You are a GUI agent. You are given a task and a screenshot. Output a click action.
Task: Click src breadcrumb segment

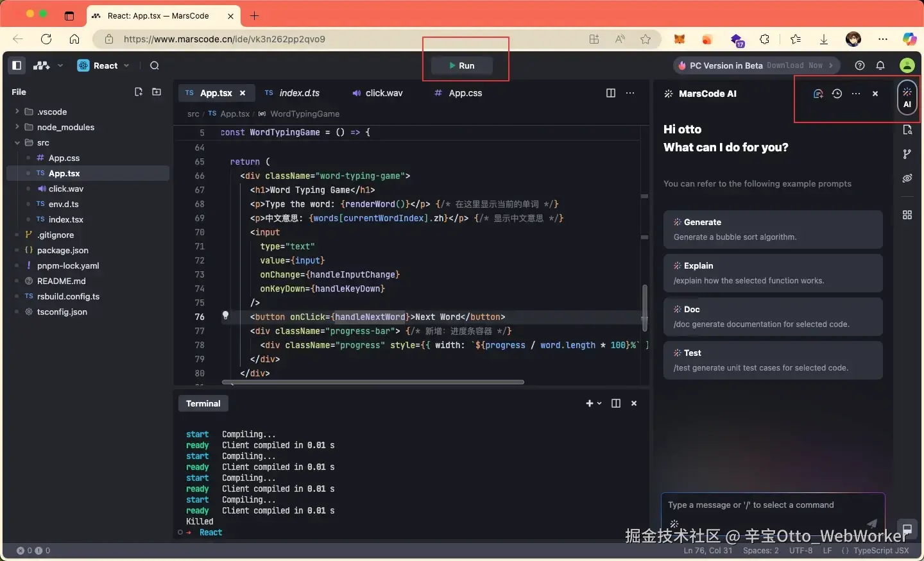193,113
